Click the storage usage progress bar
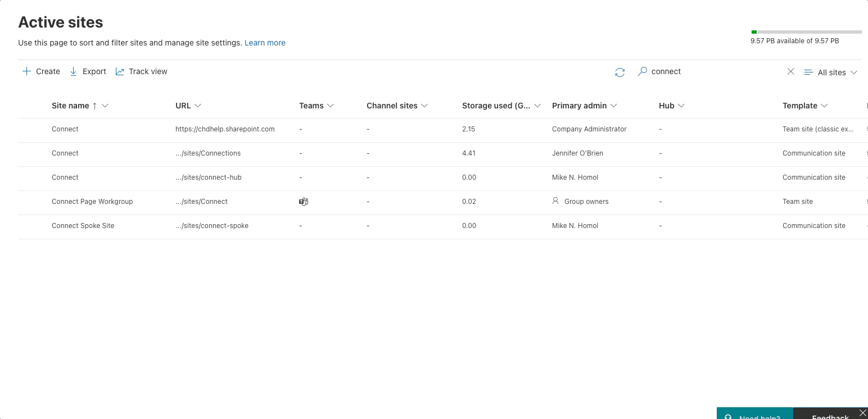868x419 pixels. (806, 32)
